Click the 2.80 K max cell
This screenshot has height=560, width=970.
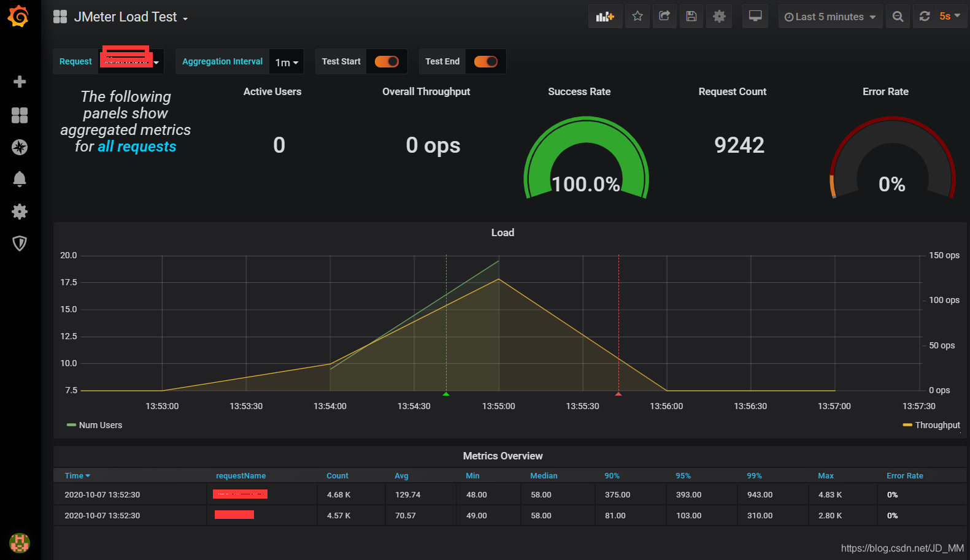click(x=830, y=515)
